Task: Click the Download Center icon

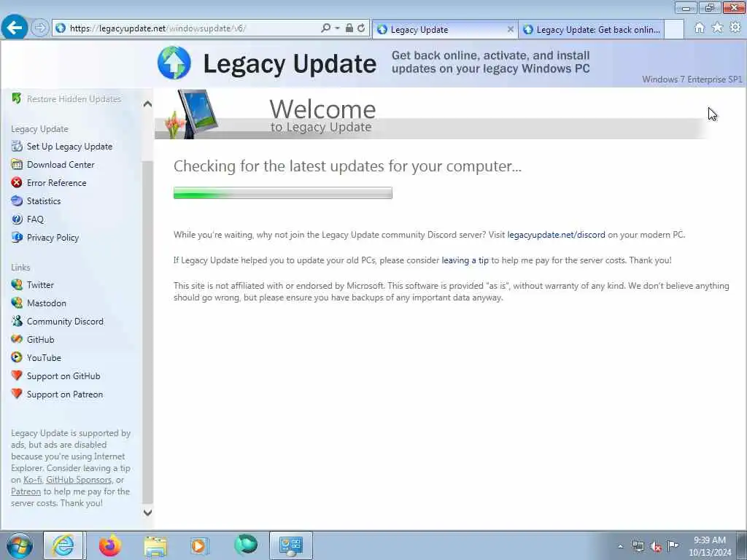Action: [17, 164]
